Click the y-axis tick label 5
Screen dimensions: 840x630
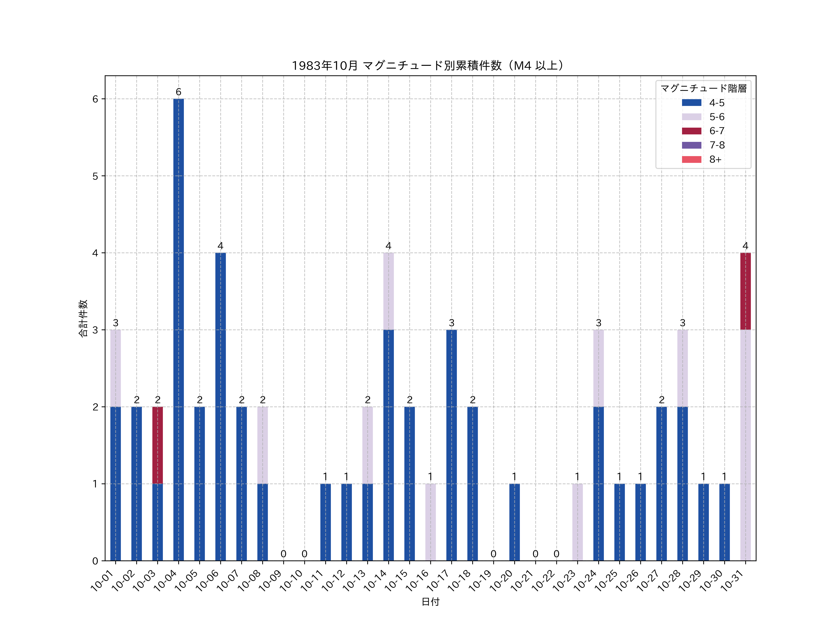(x=95, y=176)
